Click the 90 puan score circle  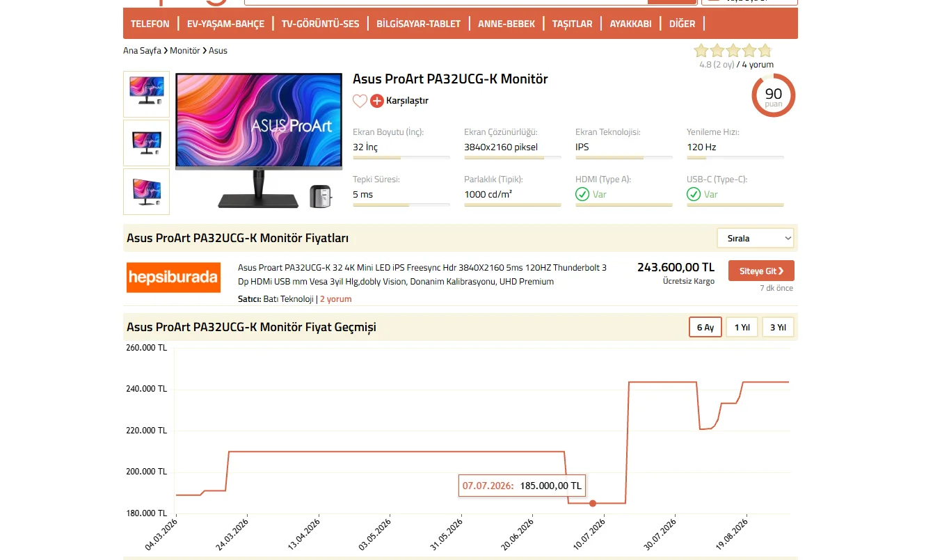click(x=774, y=95)
